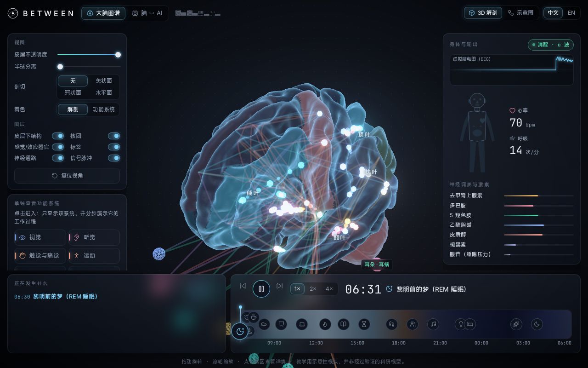The height and width of the screenshot is (368, 588).
Task: Select 矢状面 cut option
Action: pos(104,81)
